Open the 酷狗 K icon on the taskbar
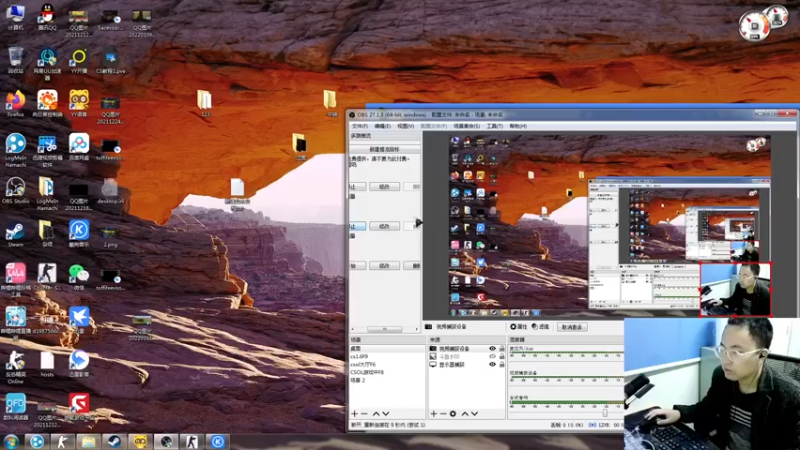 click(x=217, y=442)
